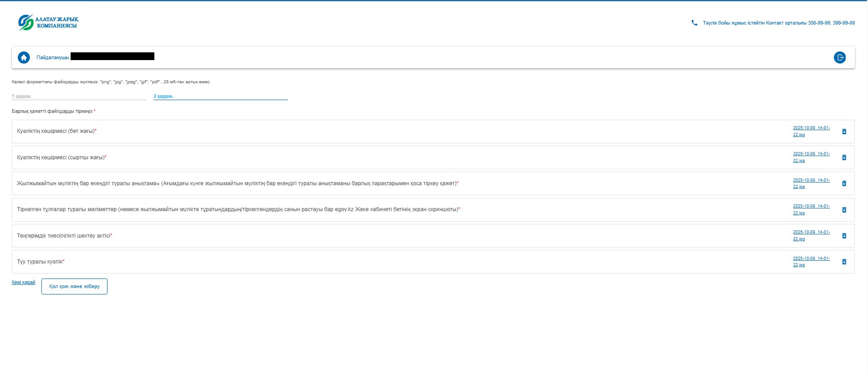Delete file for Теңгерімдік тиесілілікті шектеу актісі
Viewport: 868px width, 375px height.
pos(844,236)
